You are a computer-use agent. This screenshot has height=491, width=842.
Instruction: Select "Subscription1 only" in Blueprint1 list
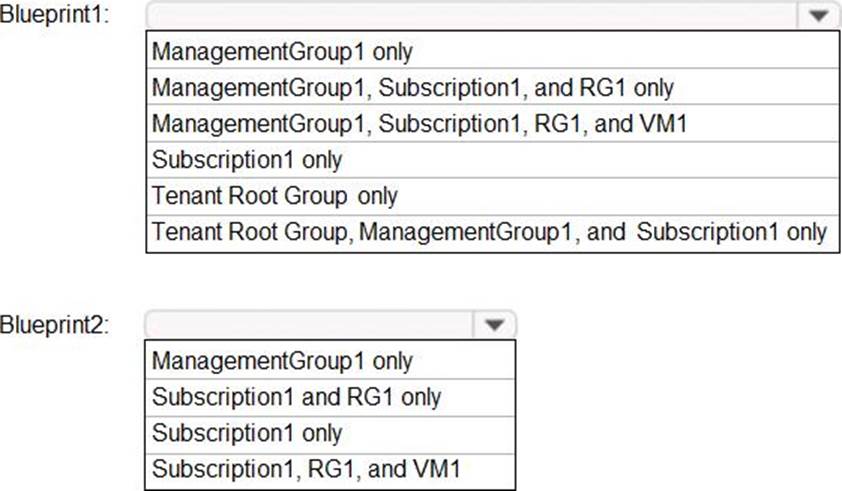point(247,159)
